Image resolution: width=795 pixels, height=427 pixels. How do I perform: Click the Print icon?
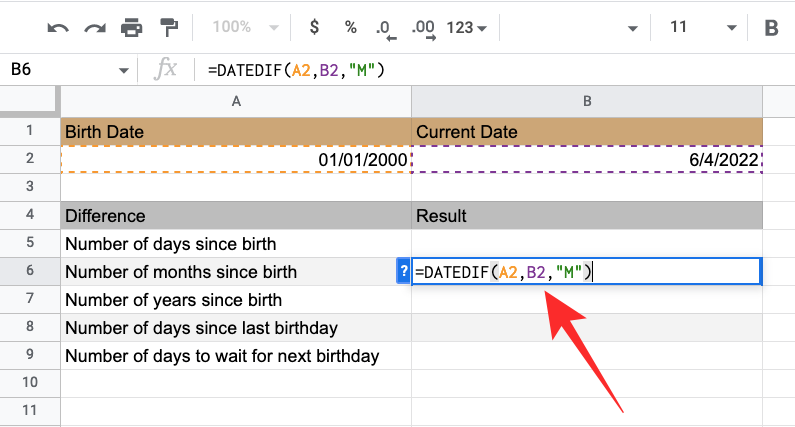pos(130,28)
